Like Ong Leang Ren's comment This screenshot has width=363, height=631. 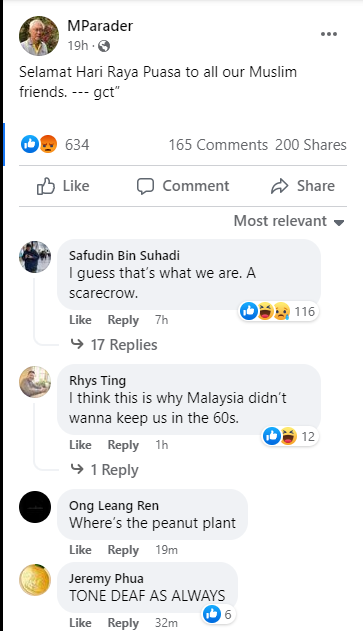(x=80, y=550)
